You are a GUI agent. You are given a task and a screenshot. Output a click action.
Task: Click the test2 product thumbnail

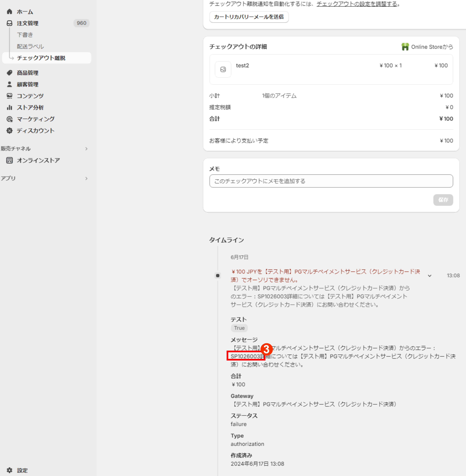pyautogui.click(x=223, y=70)
